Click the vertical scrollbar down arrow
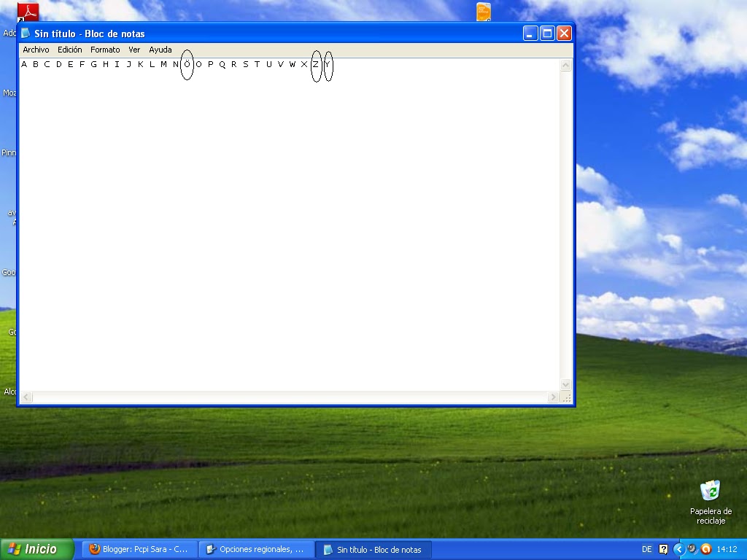The image size is (747, 560). [x=565, y=385]
